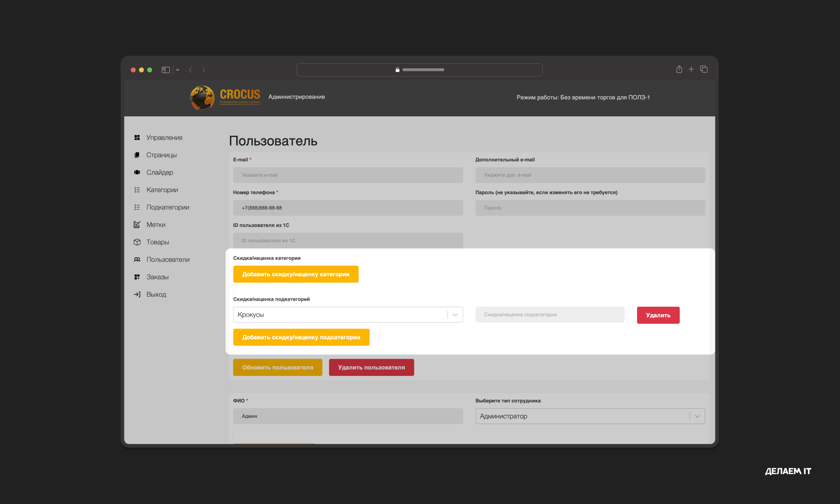
Task: Toggle the browser sidebar icon
Action: coord(165,70)
